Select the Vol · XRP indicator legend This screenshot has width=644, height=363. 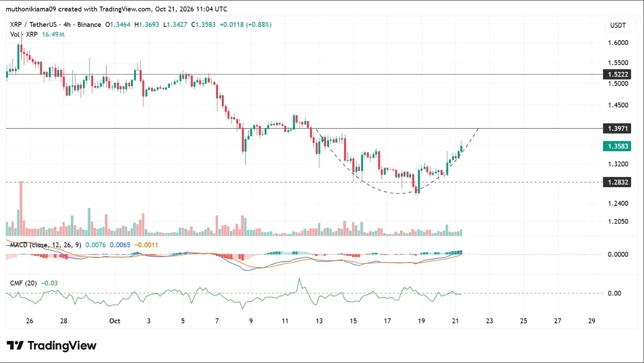coord(24,34)
